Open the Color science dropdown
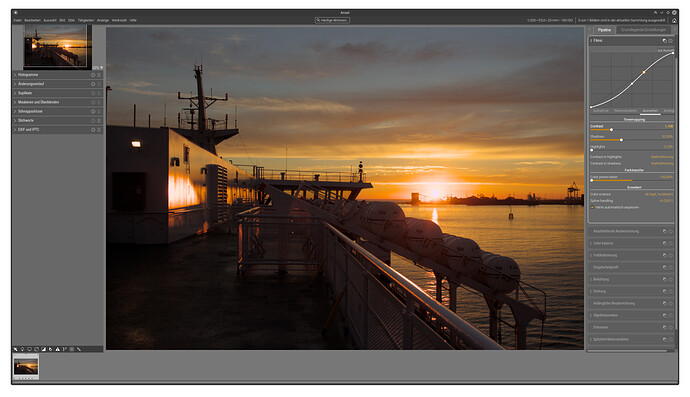The height and width of the screenshot is (397, 690). pyautogui.click(x=631, y=194)
